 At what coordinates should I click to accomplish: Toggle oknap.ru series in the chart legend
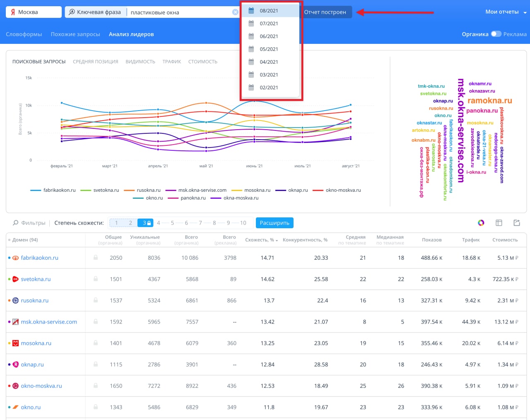click(x=291, y=190)
